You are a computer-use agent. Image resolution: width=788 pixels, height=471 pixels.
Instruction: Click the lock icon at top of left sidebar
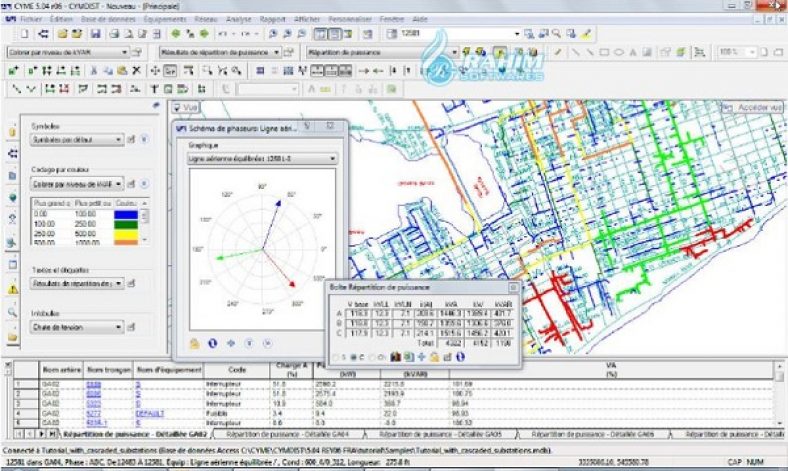pyautogui.click(x=13, y=130)
